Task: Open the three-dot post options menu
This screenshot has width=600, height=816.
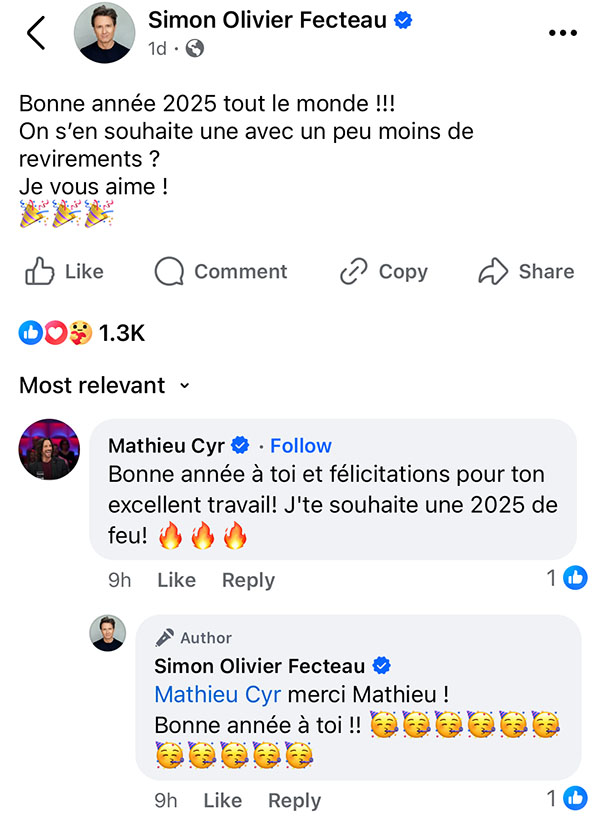Action: 563,33
